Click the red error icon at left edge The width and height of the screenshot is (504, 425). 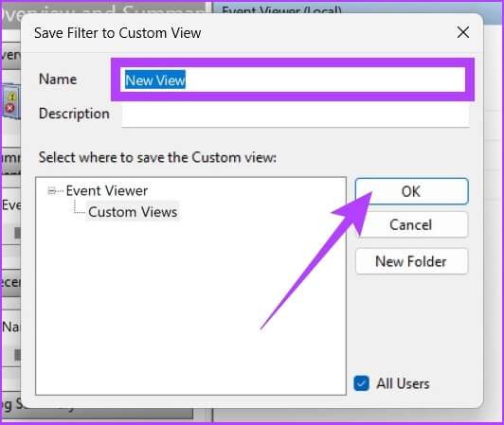click(9, 108)
